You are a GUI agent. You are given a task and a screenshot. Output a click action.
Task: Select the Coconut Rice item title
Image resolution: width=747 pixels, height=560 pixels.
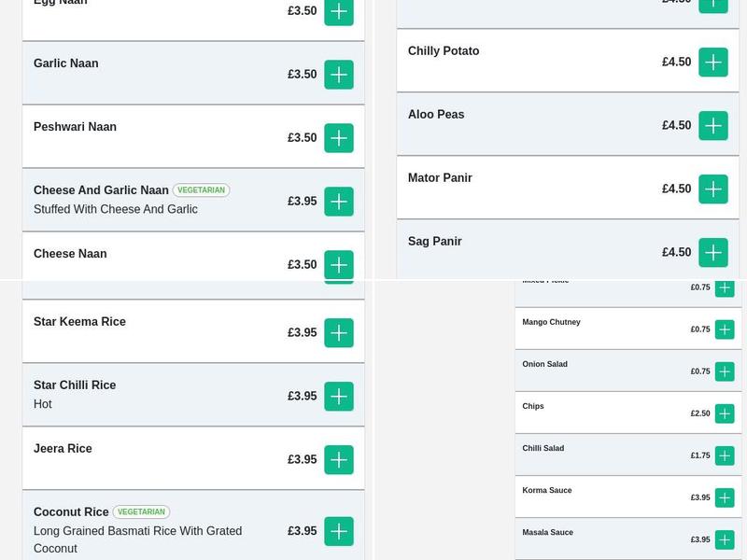point(71,512)
